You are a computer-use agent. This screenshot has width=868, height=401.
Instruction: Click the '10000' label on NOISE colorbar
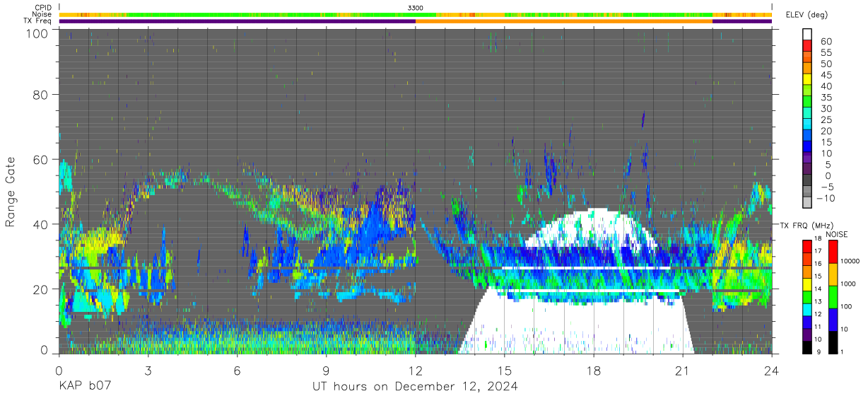pos(851,262)
